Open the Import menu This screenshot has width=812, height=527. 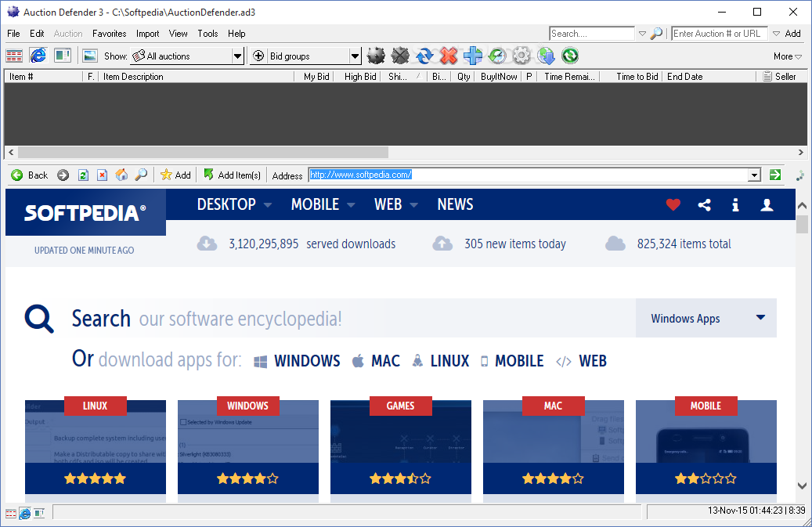[x=147, y=34]
